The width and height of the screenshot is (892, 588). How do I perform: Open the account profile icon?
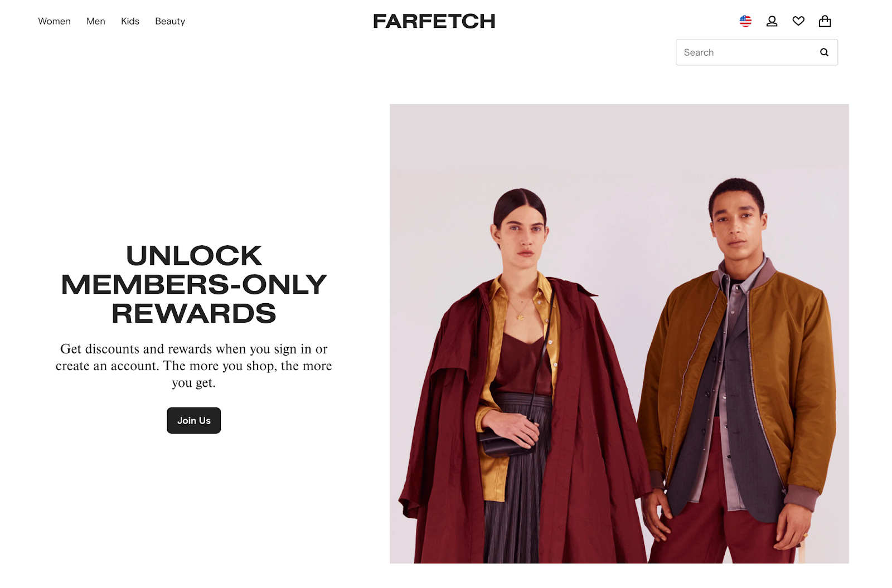pyautogui.click(x=772, y=21)
